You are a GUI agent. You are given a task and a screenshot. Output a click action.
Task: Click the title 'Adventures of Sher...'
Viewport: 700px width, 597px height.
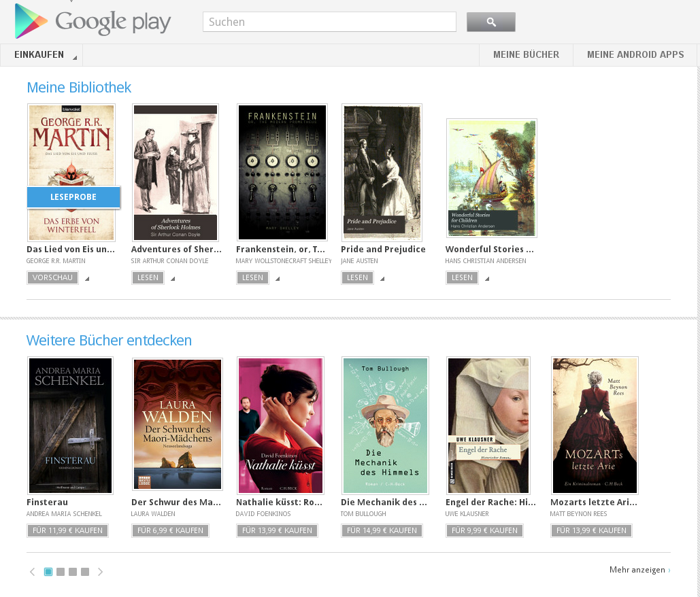tap(176, 250)
